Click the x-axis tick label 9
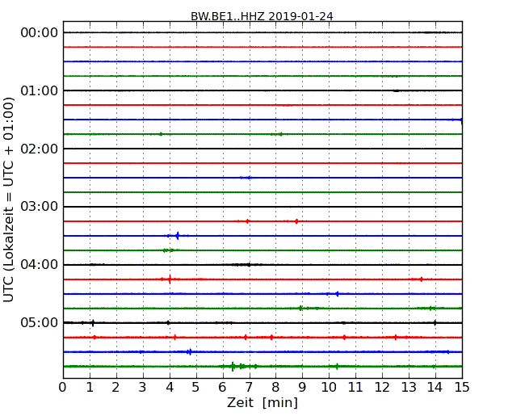The width and height of the screenshot is (525, 420). (x=302, y=388)
